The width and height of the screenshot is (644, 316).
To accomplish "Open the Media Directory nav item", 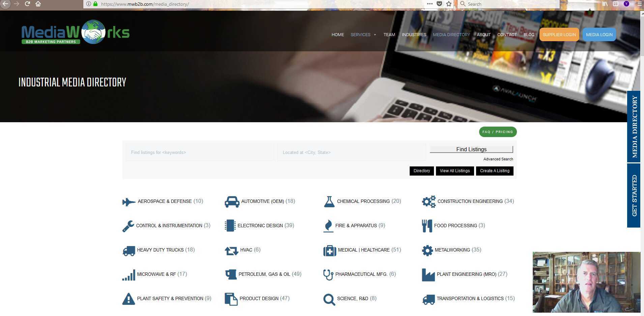I will tap(451, 35).
